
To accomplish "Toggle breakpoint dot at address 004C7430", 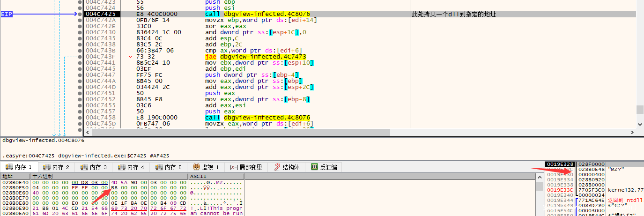I will click(x=80, y=33).
